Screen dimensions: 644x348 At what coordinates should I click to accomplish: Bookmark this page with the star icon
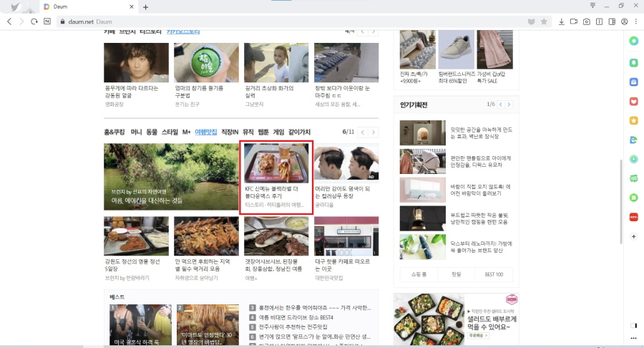pos(544,21)
